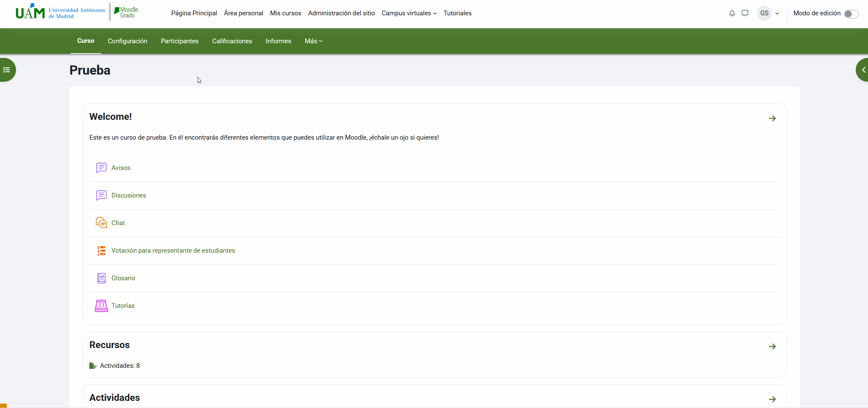Image resolution: width=868 pixels, height=408 pixels.
Task: Click the Votación choice list icon
Action: tap(101, 251)
